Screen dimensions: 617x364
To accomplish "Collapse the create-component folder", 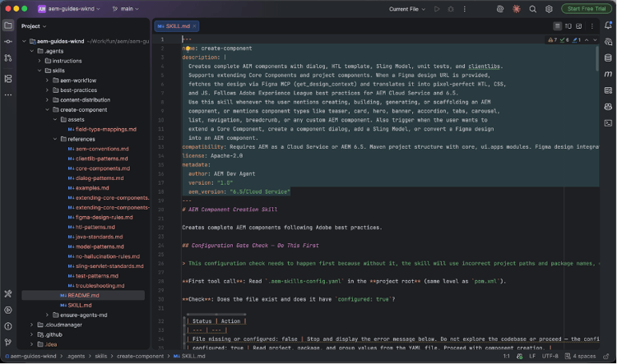I will [47, 109].
